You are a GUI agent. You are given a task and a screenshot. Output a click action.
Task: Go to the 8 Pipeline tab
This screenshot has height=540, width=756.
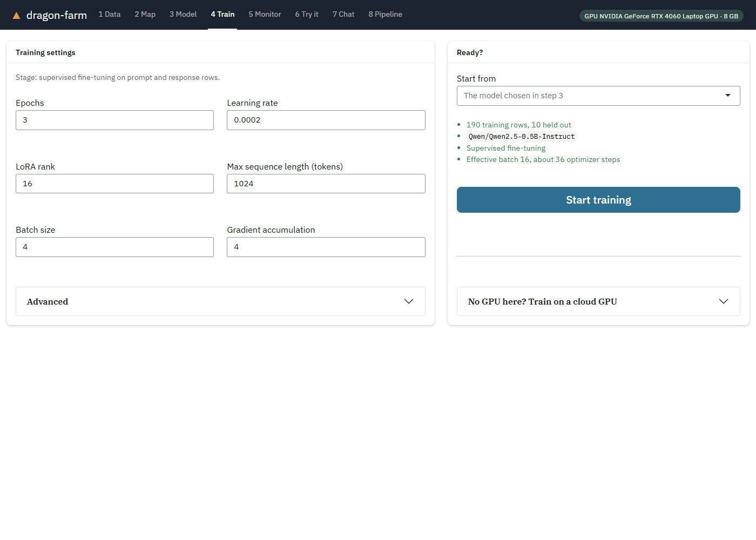(x=386, y=15)
